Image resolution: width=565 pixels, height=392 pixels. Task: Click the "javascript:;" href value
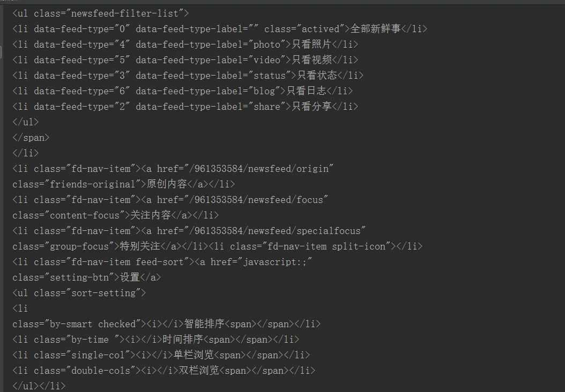[x=276, y=262]
